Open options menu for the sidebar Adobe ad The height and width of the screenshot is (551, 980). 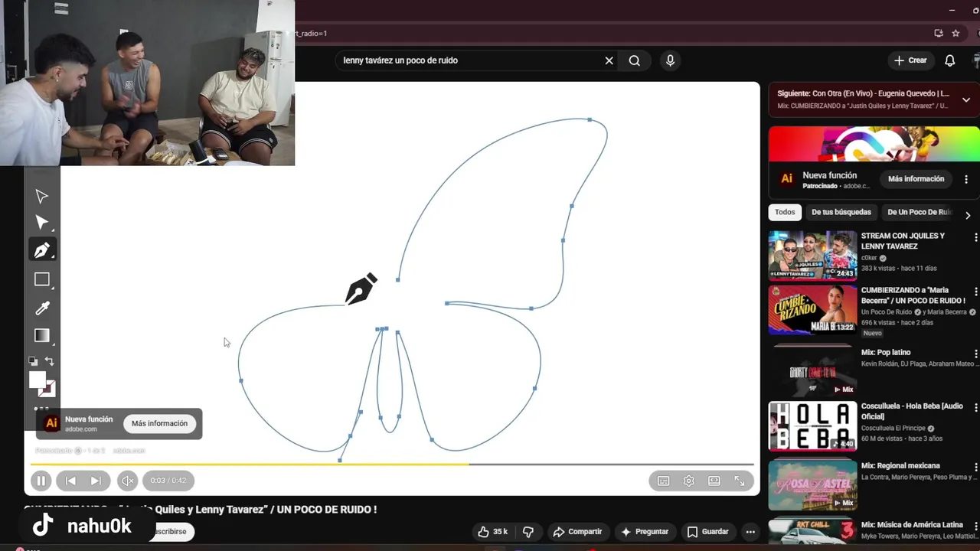click(966, 179)
